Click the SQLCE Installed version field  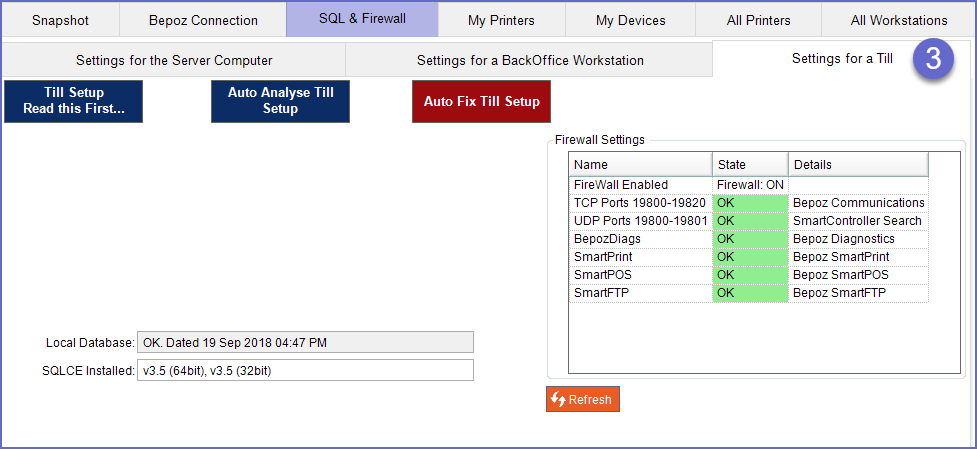point(305,371)
